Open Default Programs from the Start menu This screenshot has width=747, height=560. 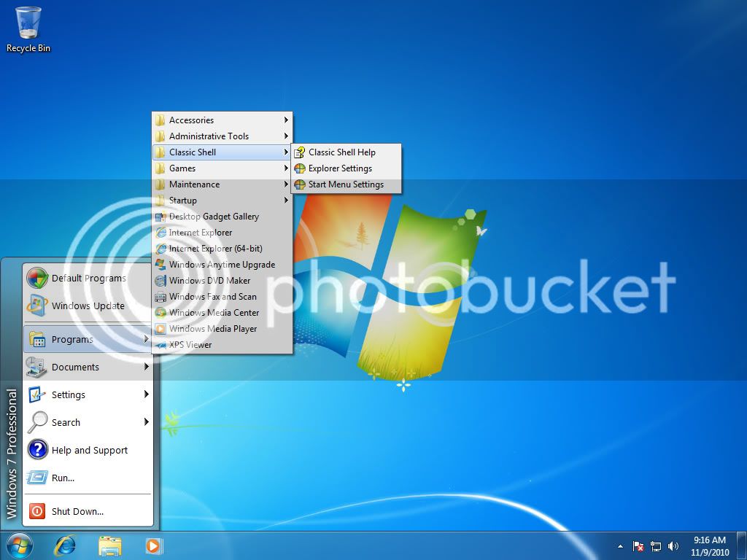88,278
